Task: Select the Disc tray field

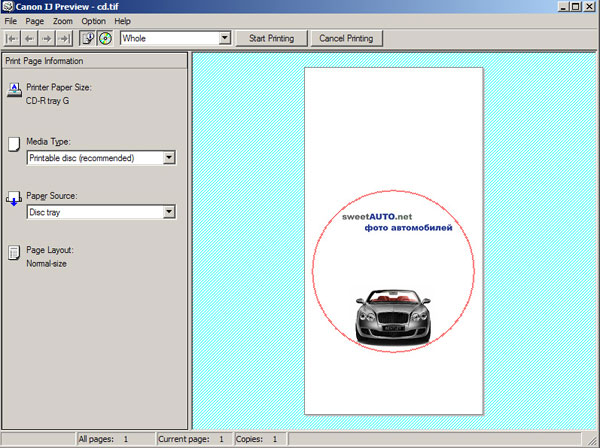Action: tap(101, 212)
